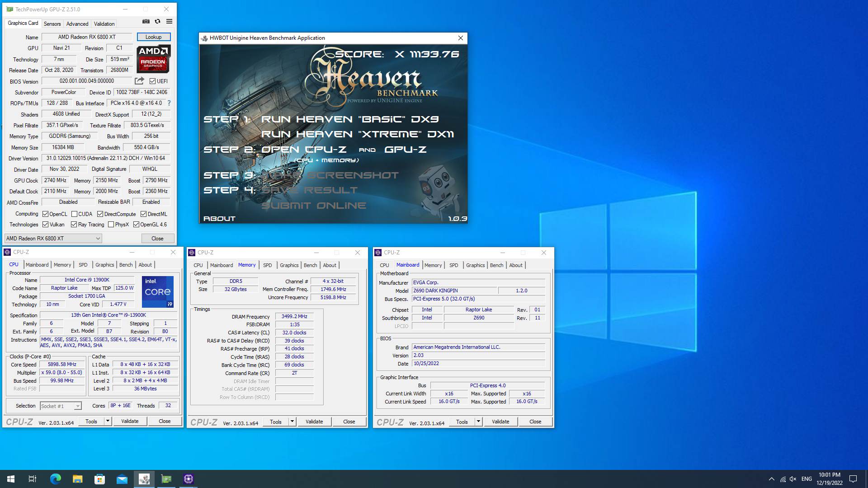The height and width of the screenshot is (488, 868).
Task: Switch to the Heaven Benchmark taskbar icon
Action: point(144,479)
